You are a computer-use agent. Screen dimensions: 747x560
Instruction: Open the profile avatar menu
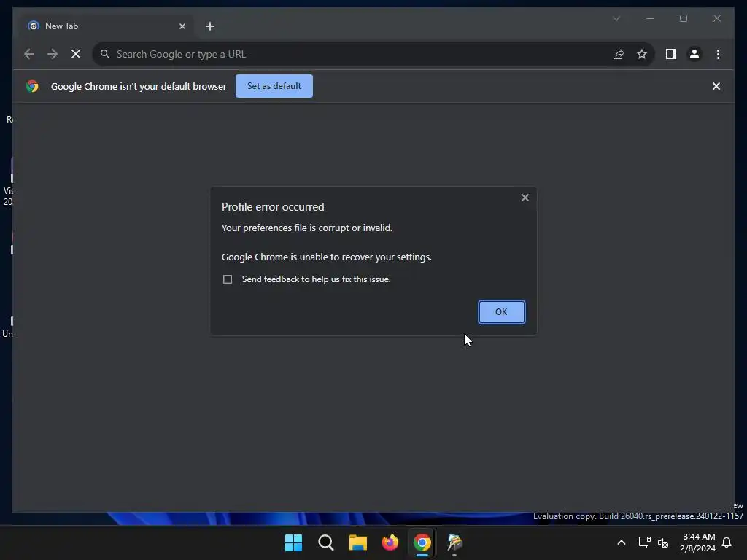[694, 54]
